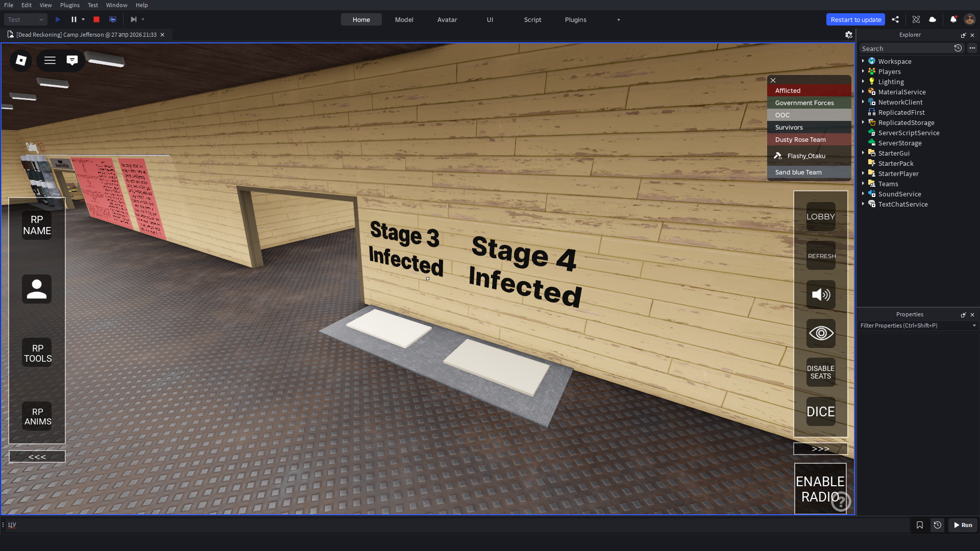The height and width of the screenshot is (551, 980).
Task: Click the Run command button
Action: [x=963, y=525]
